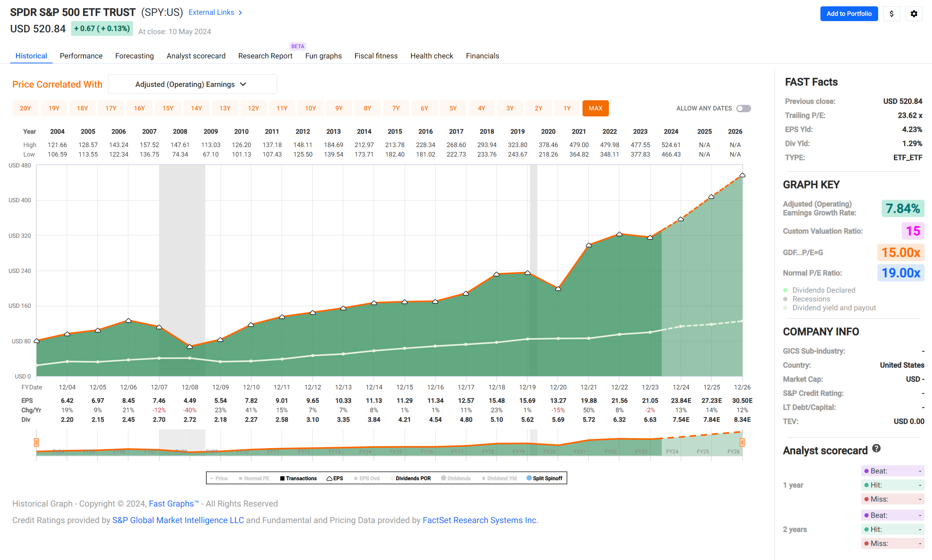Toggle Price series in chart legend
The height and width of the screenshot is (560, 932).
219,478
